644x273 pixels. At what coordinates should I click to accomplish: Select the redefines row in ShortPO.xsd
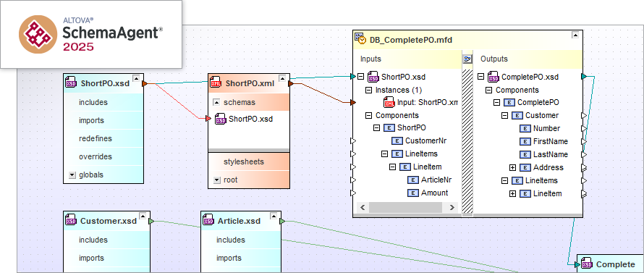pos(103,138)
